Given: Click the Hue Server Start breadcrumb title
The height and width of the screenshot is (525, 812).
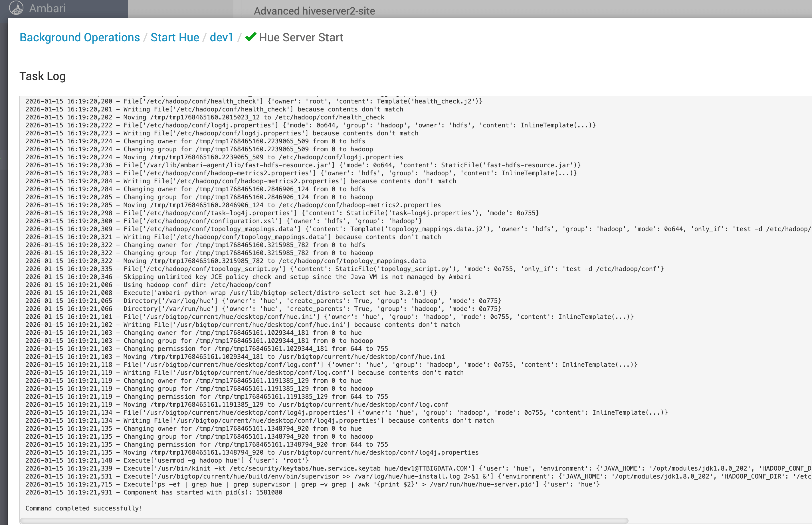Looking at the screenshot, I should point(300,38).
